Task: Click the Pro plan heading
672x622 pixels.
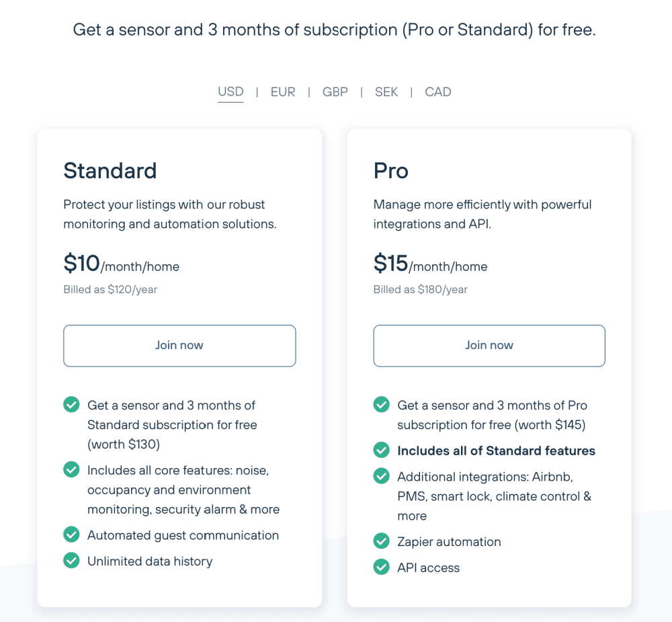Action: coord(391,171)
